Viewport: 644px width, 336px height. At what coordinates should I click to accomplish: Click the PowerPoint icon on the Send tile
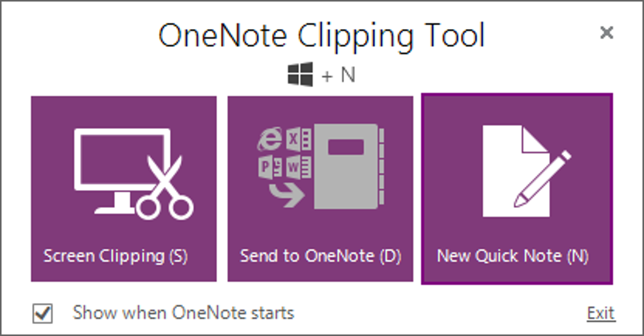coord(270,167)
